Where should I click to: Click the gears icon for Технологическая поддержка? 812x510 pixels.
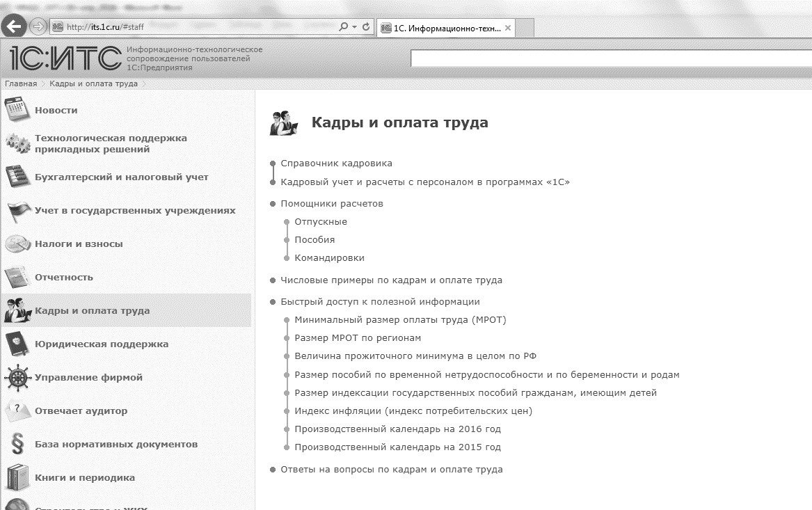click(17, 143)
